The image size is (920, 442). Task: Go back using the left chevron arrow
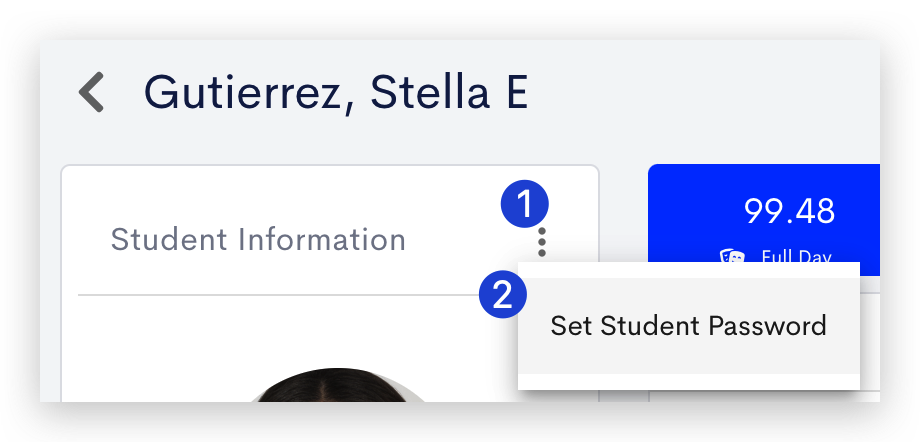tap(92, 92)
